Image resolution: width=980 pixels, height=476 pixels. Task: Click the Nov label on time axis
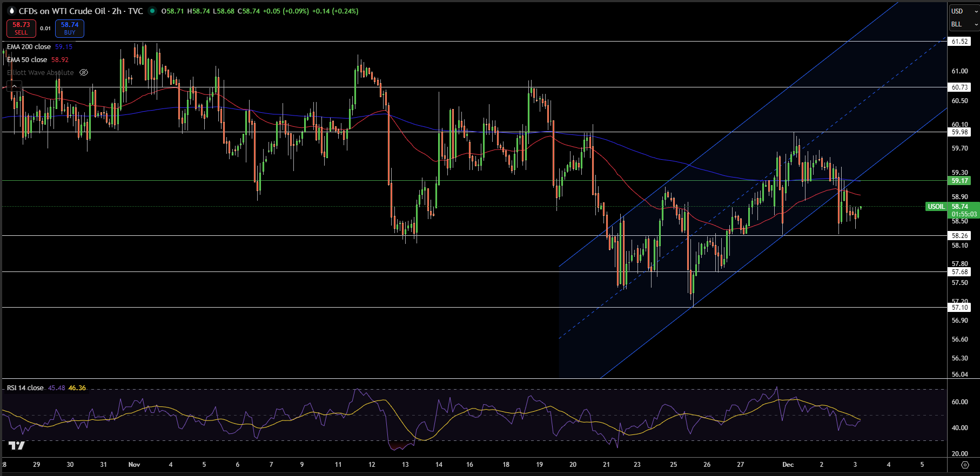[135, 464]
